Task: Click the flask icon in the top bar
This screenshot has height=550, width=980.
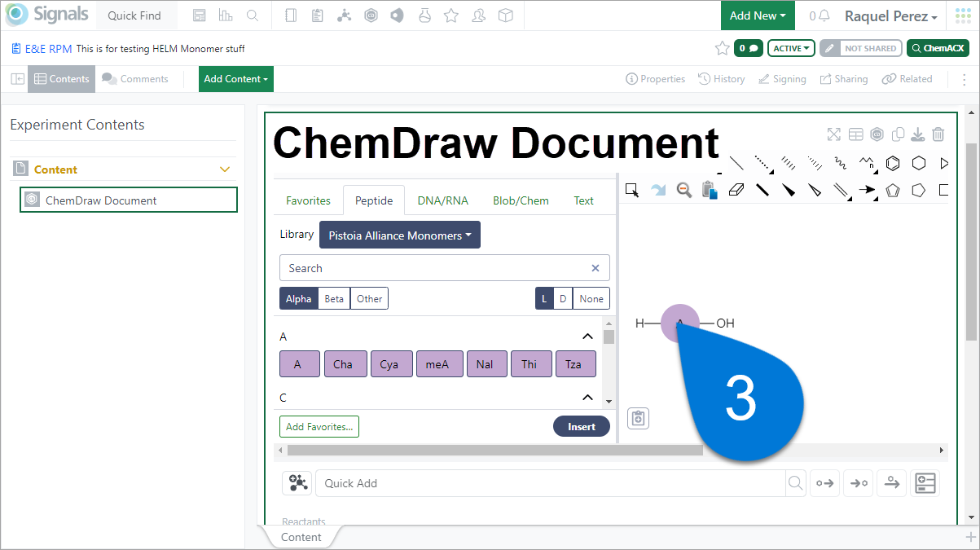Action: click(424, 15)
